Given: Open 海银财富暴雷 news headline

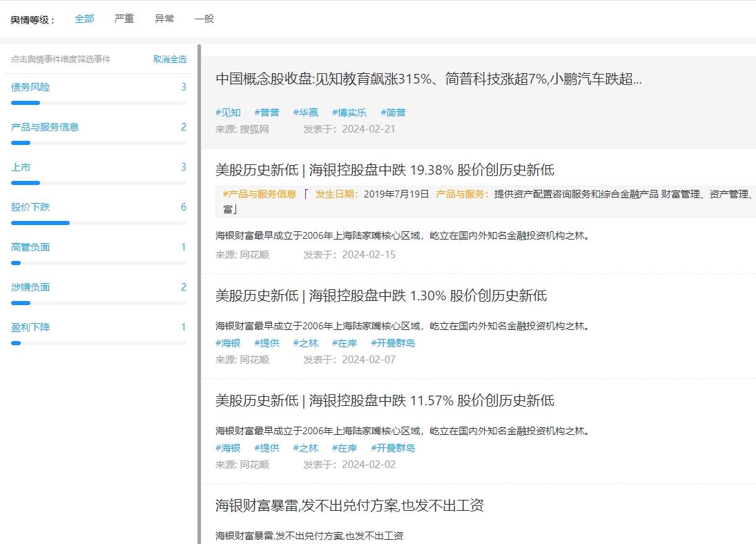Looking at the screenshot, I should pyautogui.click(x=349, y=505).
